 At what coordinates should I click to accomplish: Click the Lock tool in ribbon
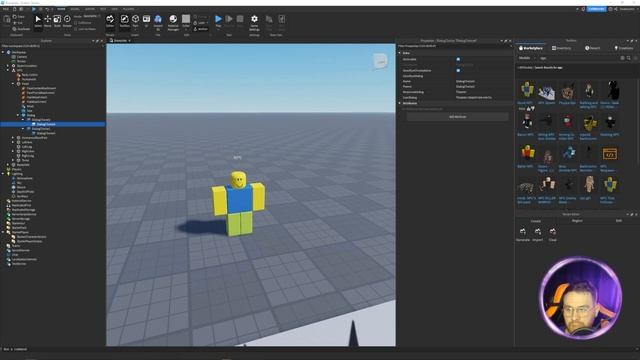(200, 23)
